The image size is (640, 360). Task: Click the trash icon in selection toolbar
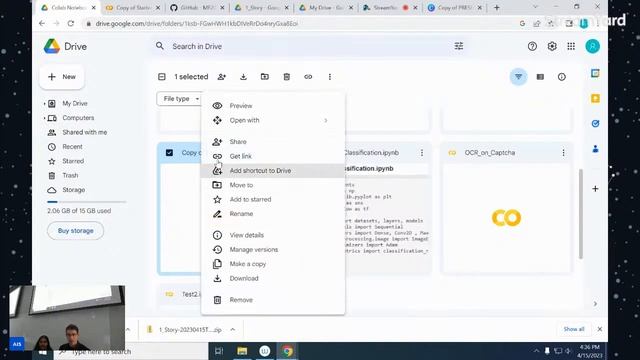tap(287, 77)
